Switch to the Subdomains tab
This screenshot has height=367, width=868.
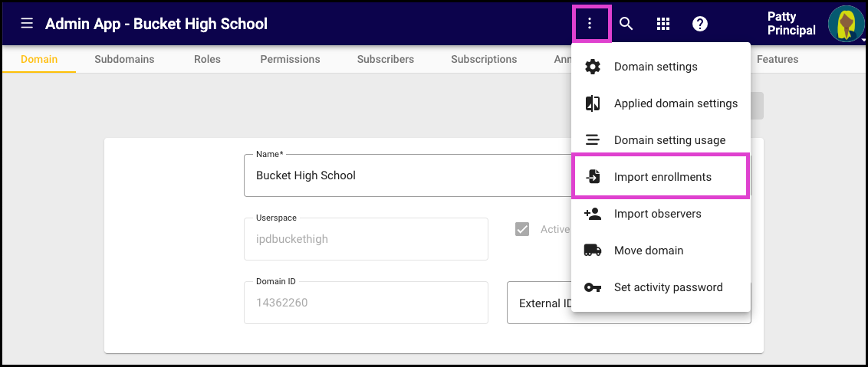(124, 59)
